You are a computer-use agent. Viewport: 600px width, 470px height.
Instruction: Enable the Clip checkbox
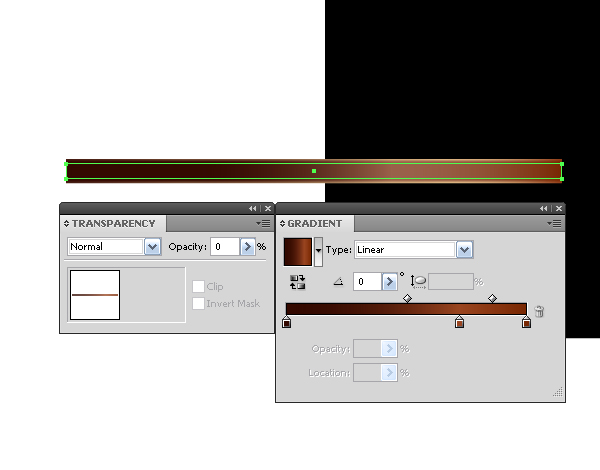point(198,286)
